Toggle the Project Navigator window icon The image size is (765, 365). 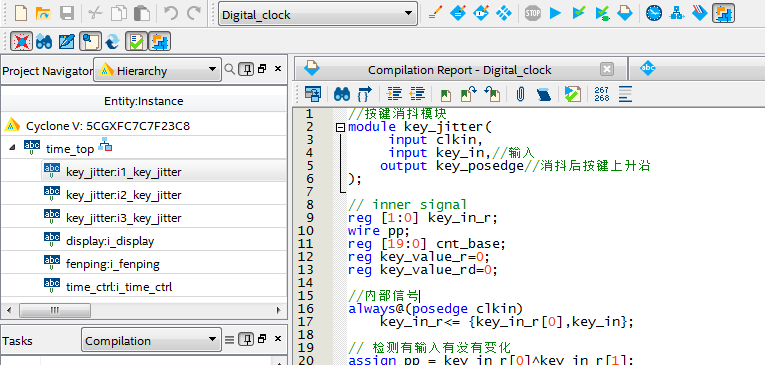(90, 41)
